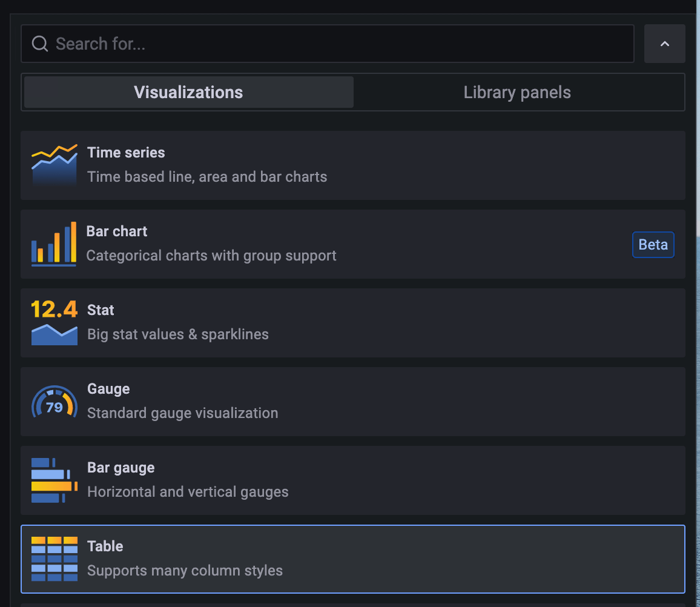Collapse the visualization picker with chevron

(x=664, y=44)
